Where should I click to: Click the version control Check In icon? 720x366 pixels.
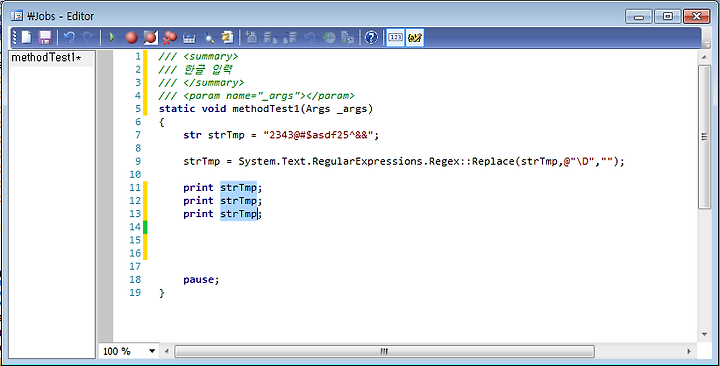point(290,37)
